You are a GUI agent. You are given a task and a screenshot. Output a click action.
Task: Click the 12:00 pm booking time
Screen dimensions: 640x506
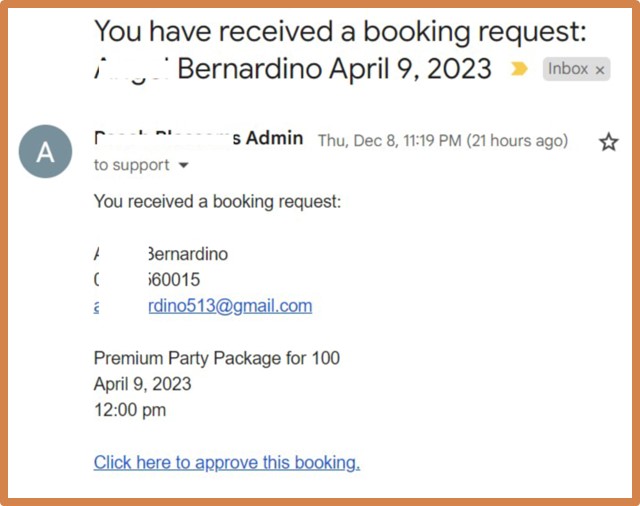[x=130, y=410]
